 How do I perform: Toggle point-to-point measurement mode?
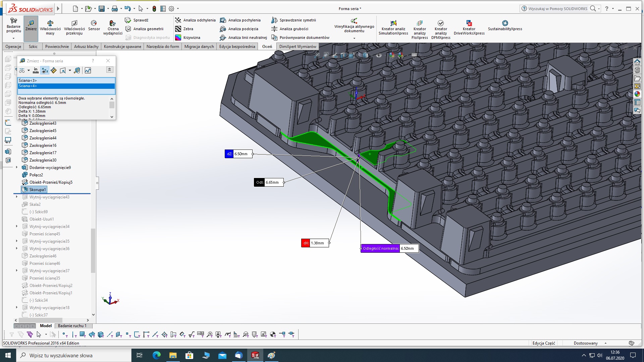(x=54, y=70)
